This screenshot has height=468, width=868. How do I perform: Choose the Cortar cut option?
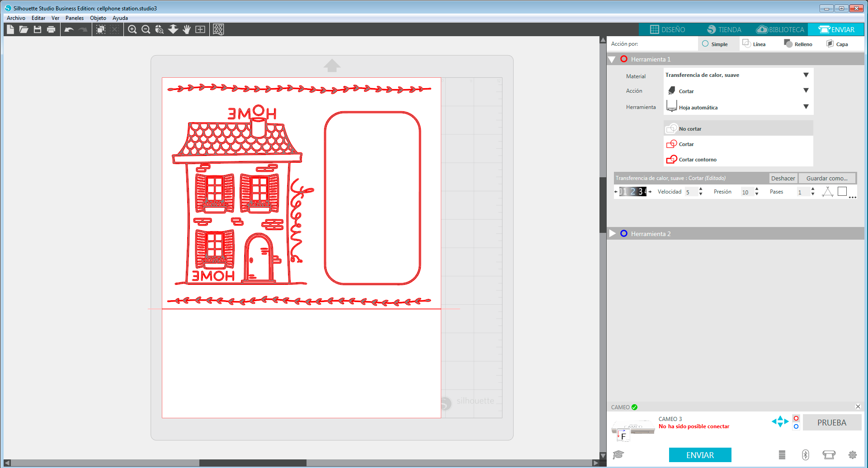(x=738, y=144)
